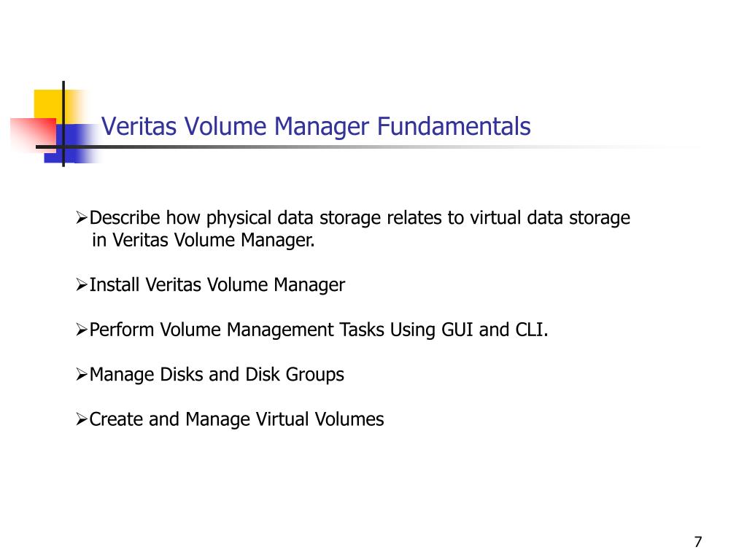Click the text Perform Volume Management Tasks

[237, 330]
